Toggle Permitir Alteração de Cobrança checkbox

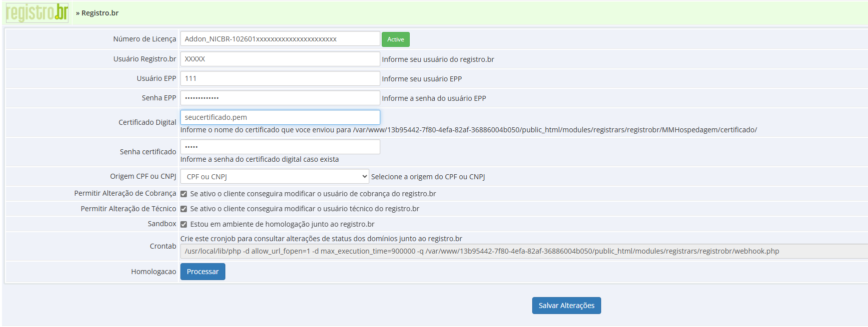point(183,194)
